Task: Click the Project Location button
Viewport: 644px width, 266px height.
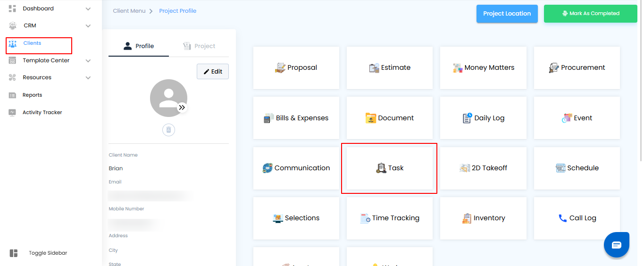Action: [507, 14]
